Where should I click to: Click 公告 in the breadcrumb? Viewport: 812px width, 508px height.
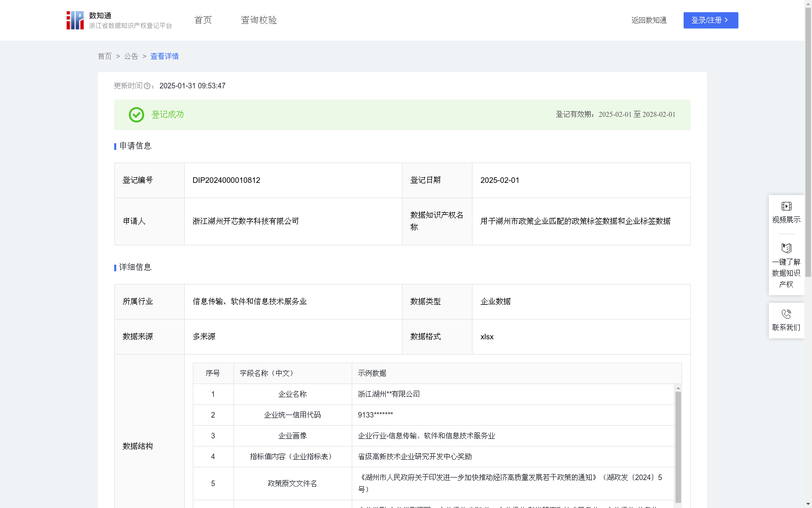131,56
